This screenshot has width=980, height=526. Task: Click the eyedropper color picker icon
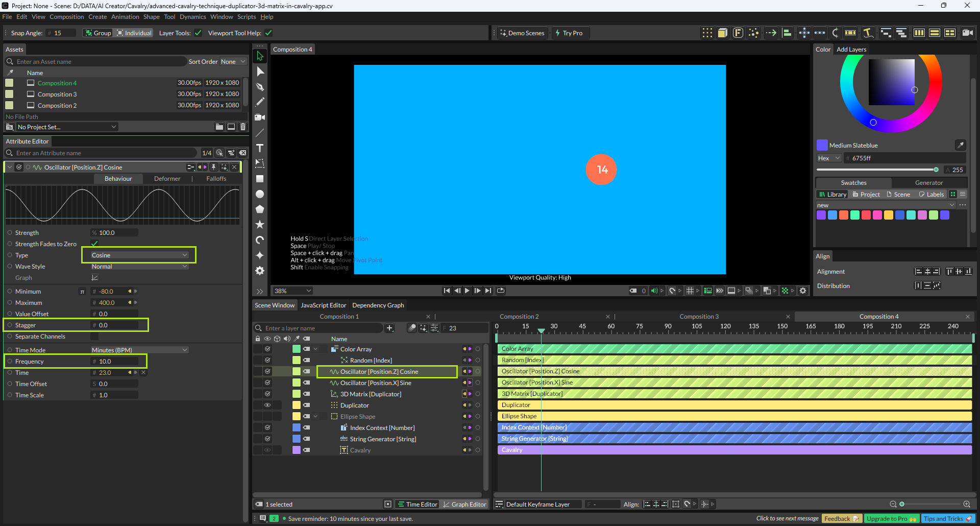(960, 145)
